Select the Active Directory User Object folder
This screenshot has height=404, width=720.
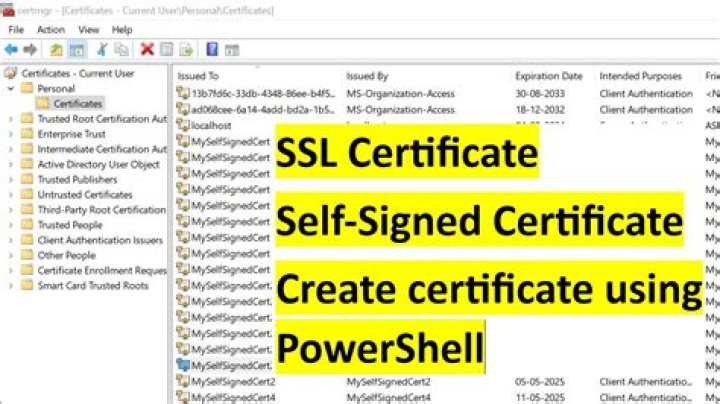coord(98,164)
